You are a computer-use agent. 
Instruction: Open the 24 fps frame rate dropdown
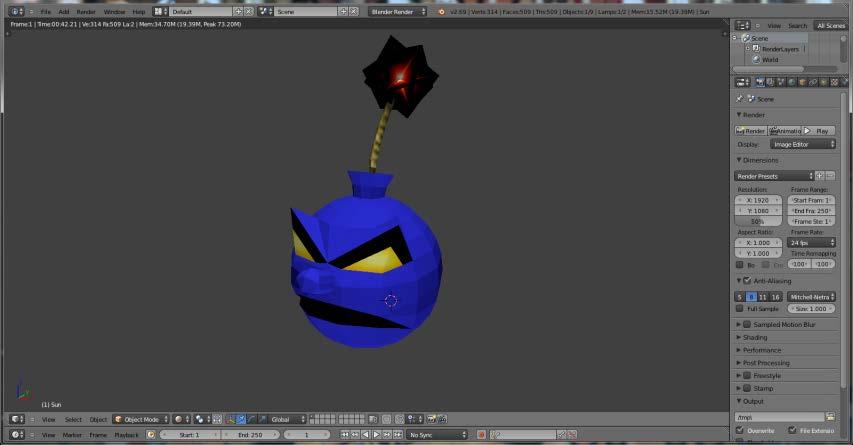point(812,243)
